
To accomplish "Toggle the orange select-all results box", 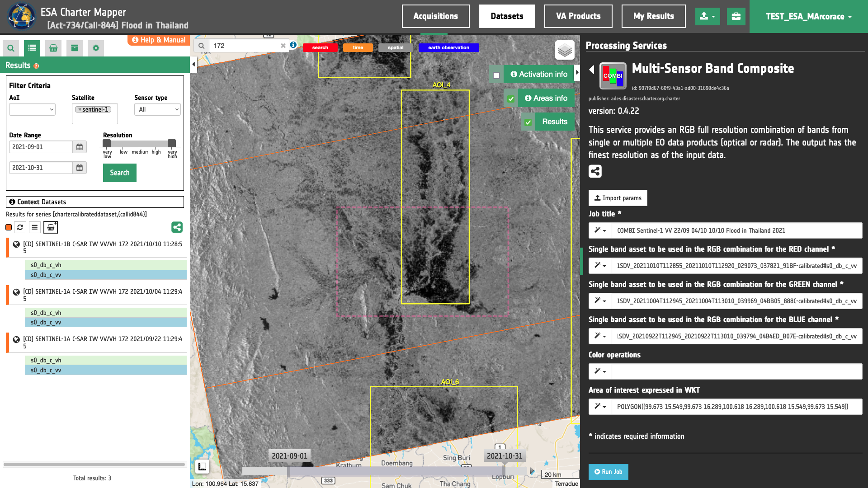I will 9,227.
